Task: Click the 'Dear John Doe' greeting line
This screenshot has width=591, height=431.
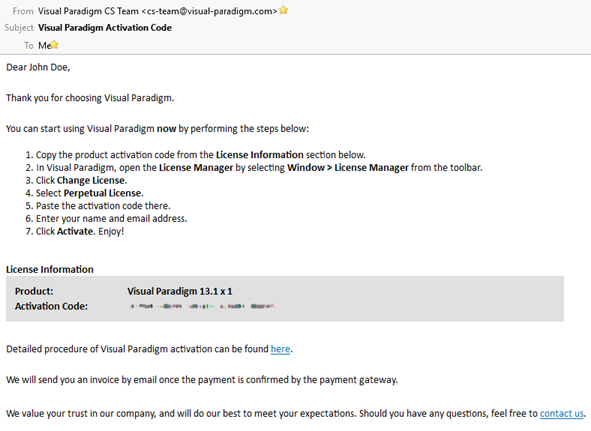Action: click(x=38, y=67)
